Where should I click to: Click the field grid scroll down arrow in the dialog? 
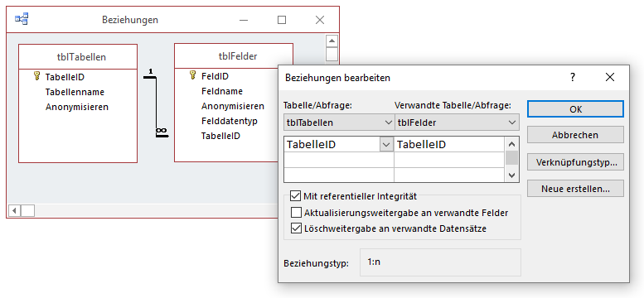[511, 175]
